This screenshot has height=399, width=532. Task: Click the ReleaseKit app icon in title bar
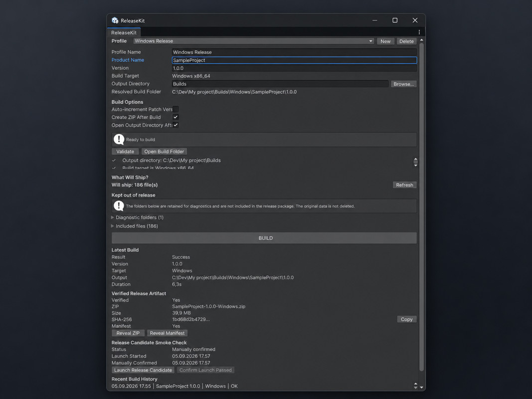(x=115, y=20)
